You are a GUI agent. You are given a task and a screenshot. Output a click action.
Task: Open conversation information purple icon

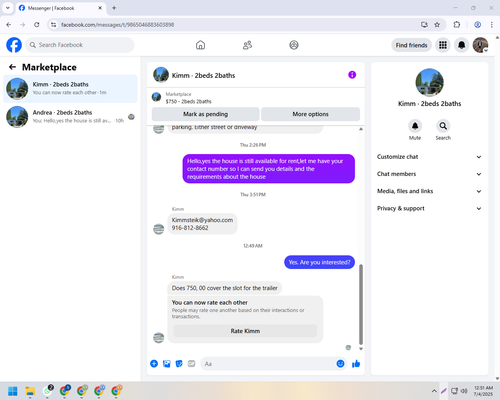352,75
